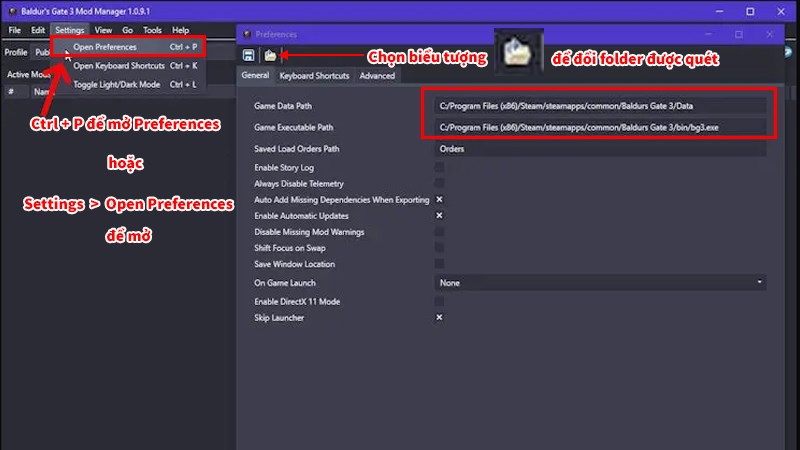Click the Saved Load Orders Path field

[600, 149]
